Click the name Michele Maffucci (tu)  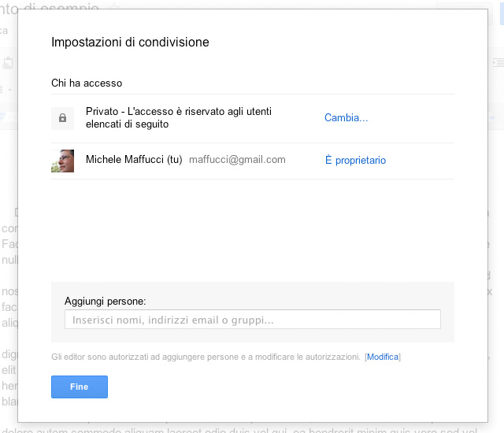(x=134, y=160)
